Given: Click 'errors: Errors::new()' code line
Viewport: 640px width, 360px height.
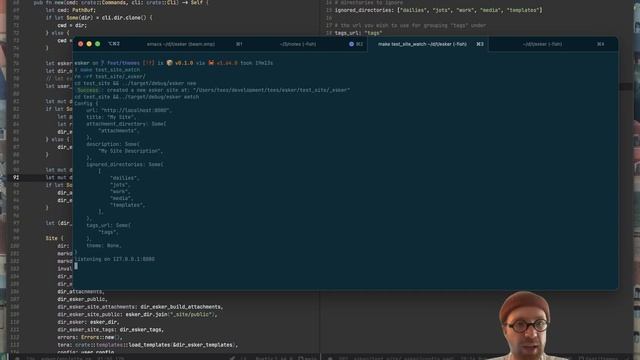Looking at the screenshot, I should (90, 337).
